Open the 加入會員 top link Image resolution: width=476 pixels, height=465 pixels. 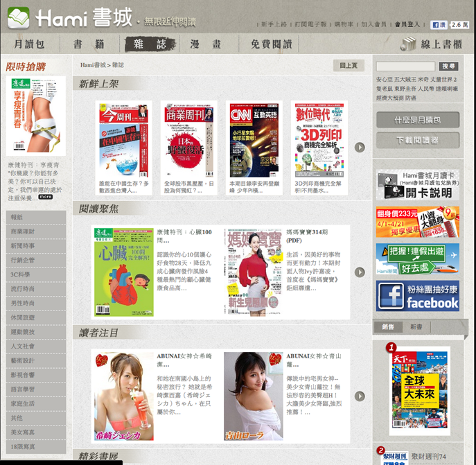(x=373, y=24)
